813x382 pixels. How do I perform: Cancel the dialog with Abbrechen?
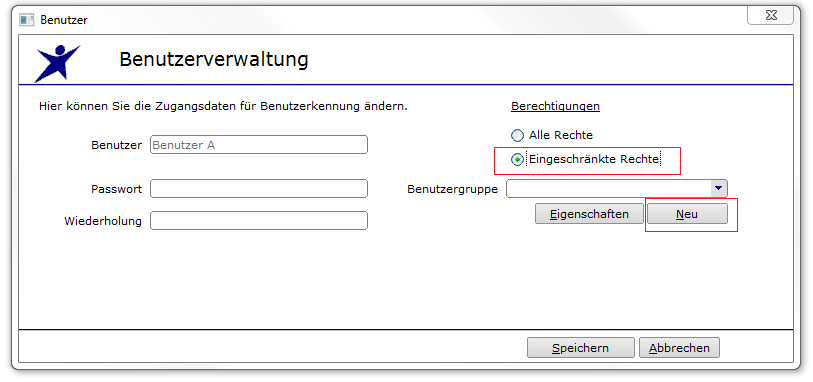[x=679, y=348]
